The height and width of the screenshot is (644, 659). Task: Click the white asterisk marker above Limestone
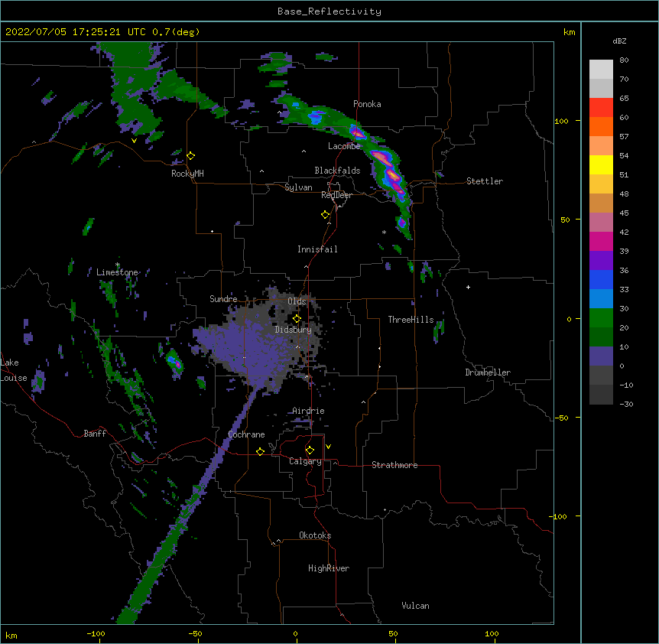pos(118,265)
